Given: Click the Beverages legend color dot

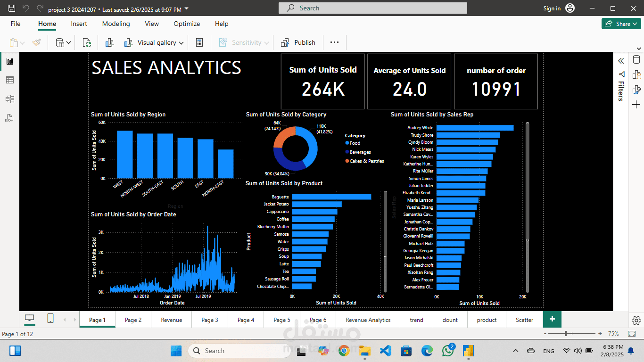Looking at the screenshot, I should 347,152.
